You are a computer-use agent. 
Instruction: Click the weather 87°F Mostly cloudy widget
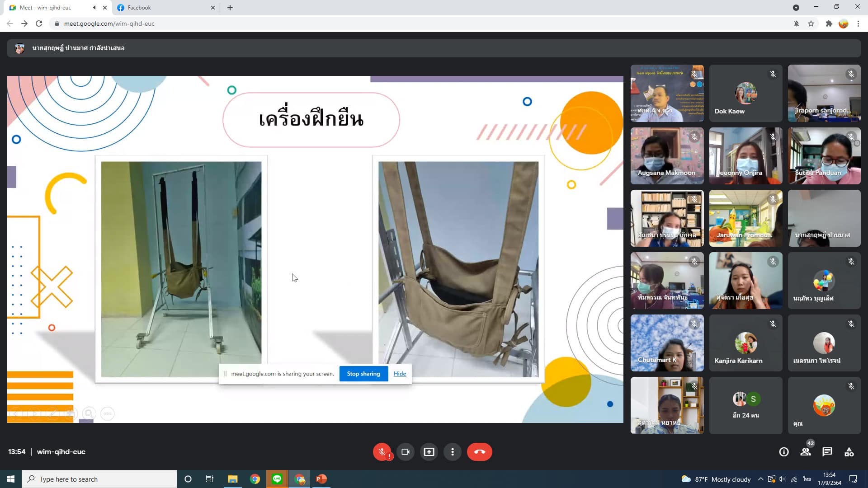pyautogui.click(x=716, y=479)
